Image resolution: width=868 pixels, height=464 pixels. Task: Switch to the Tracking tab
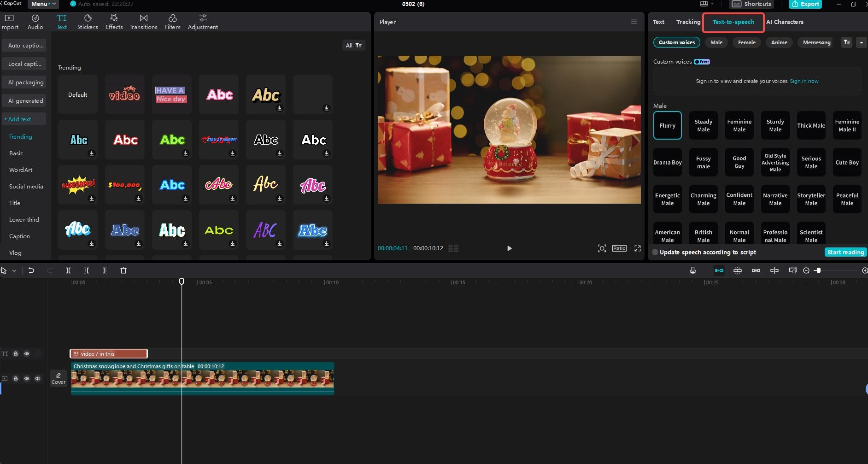688,22
